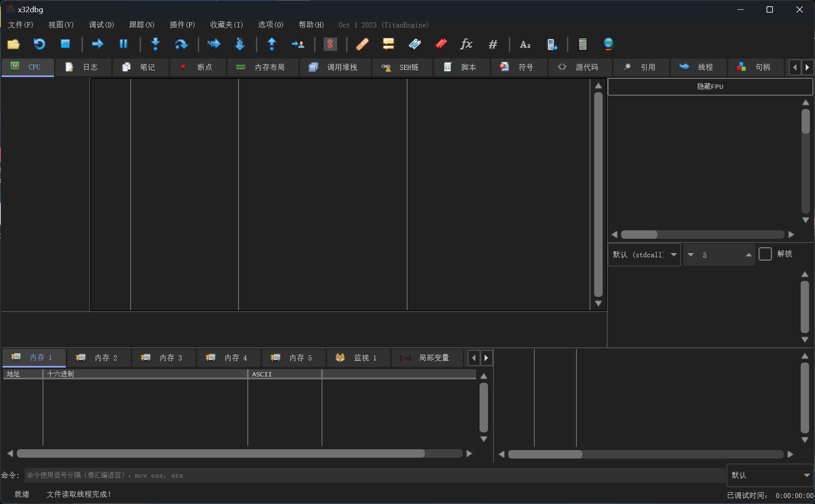Viewport: 815px width, 504px height.
Task: Pause execution with the pause icon
Action: point(123,44)
